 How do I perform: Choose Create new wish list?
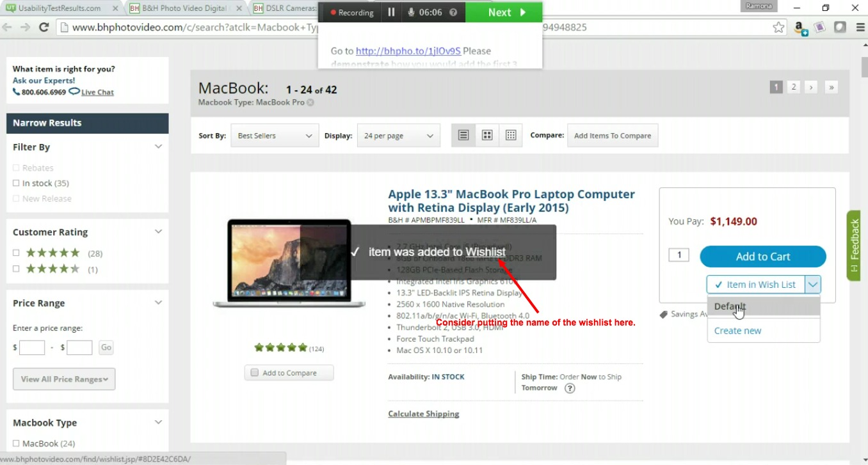(x=738, y=331)
